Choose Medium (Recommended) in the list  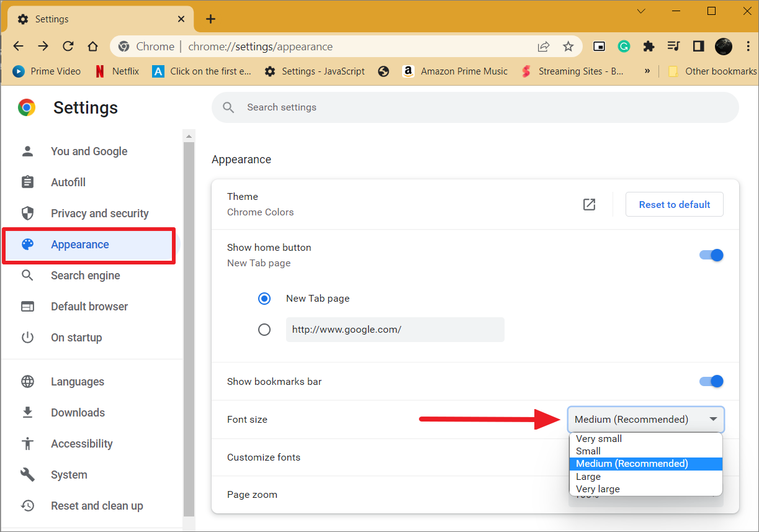[646, 464]
